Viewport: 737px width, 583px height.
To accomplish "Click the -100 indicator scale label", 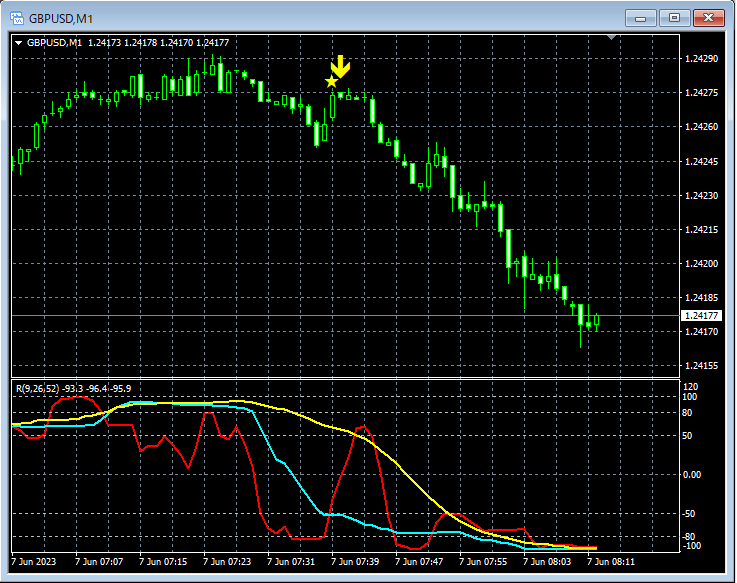I will (x=692, y=546).
